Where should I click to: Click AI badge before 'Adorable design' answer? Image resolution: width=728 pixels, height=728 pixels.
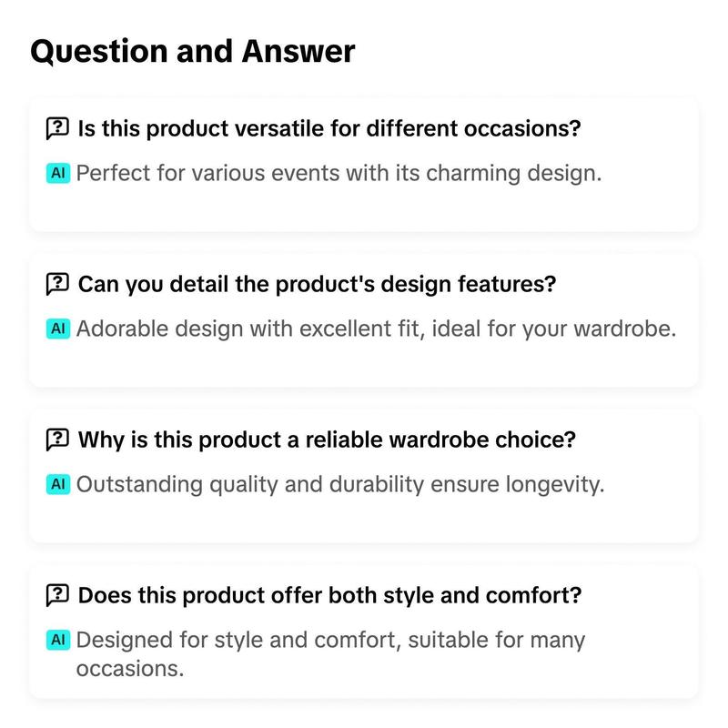tap(58, 329)
